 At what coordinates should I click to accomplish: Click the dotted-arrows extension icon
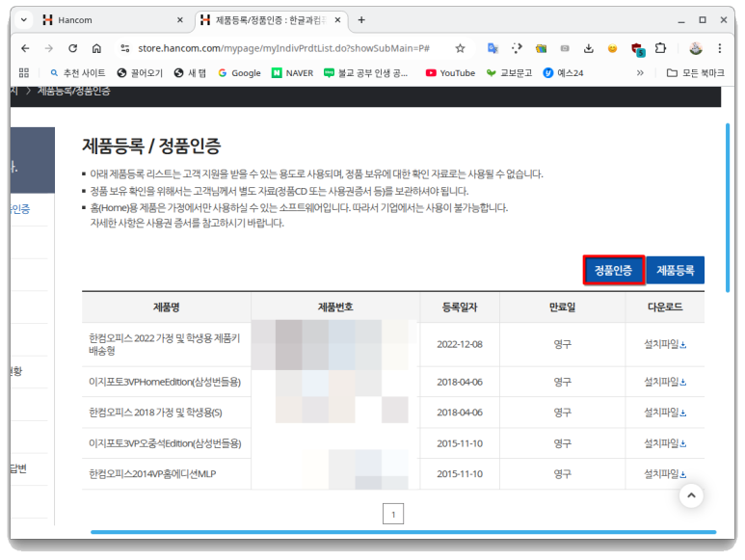coord(517,48)
